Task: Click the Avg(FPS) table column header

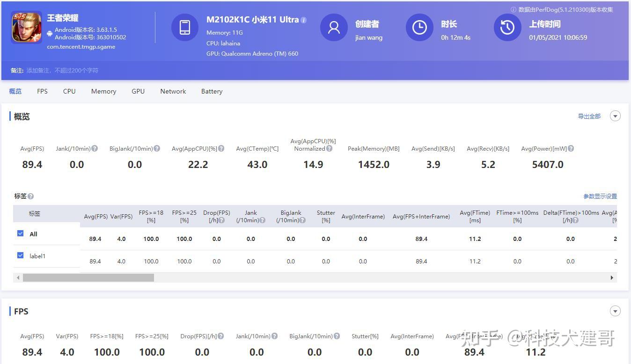Action: (x=95, y=216)
